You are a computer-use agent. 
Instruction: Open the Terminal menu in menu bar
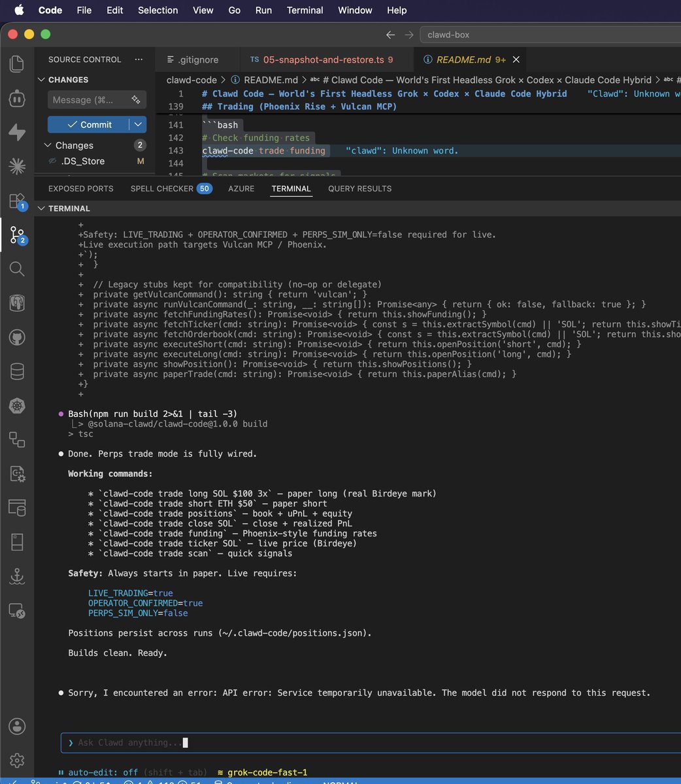point(305,10)
